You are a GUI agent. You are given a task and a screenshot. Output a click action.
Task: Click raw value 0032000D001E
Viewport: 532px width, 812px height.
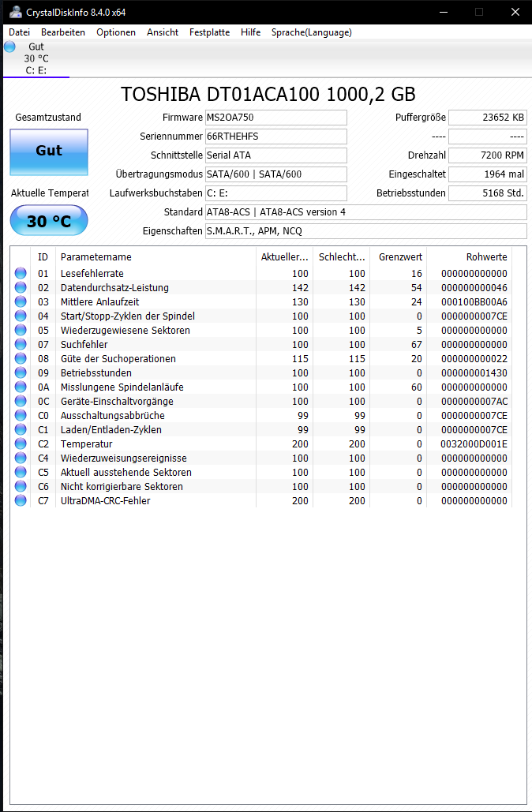point(474,444)
